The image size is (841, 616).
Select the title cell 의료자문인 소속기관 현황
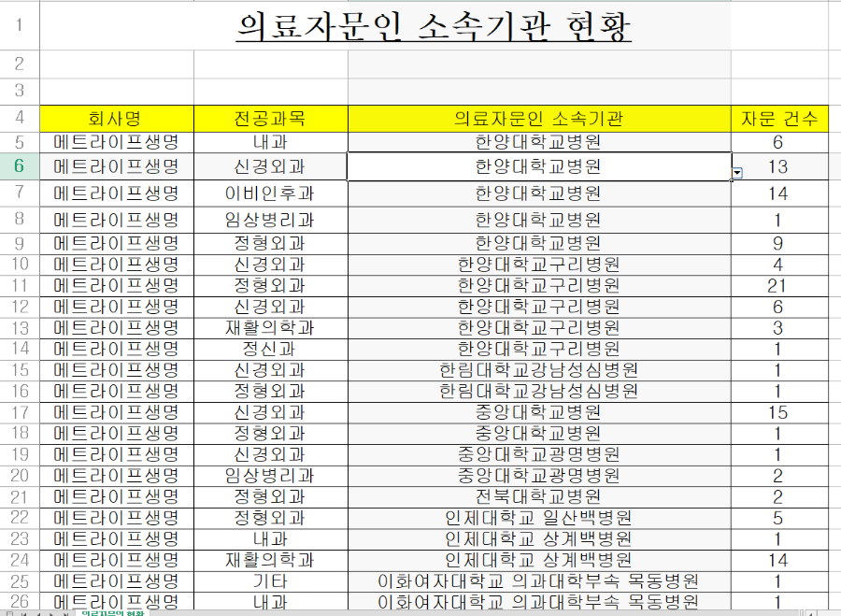(x=434, y=26)
